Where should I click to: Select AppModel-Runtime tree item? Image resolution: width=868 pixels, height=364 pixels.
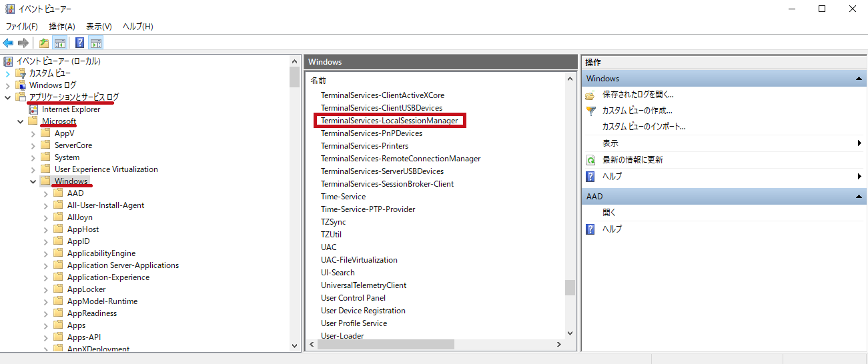click(x=102, y=301)
